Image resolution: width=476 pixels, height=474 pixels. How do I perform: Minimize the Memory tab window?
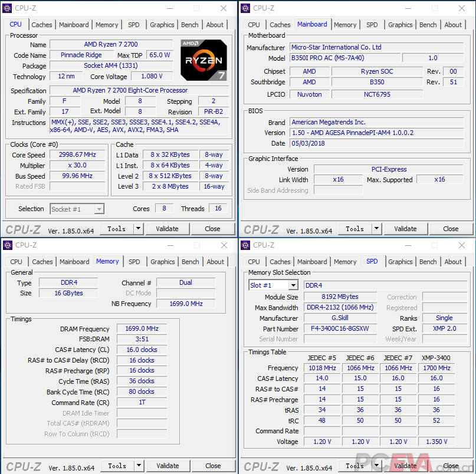(170, 245)
